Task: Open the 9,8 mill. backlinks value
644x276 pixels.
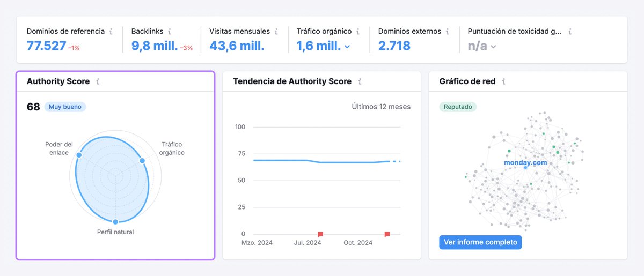Action: point(155,46)
